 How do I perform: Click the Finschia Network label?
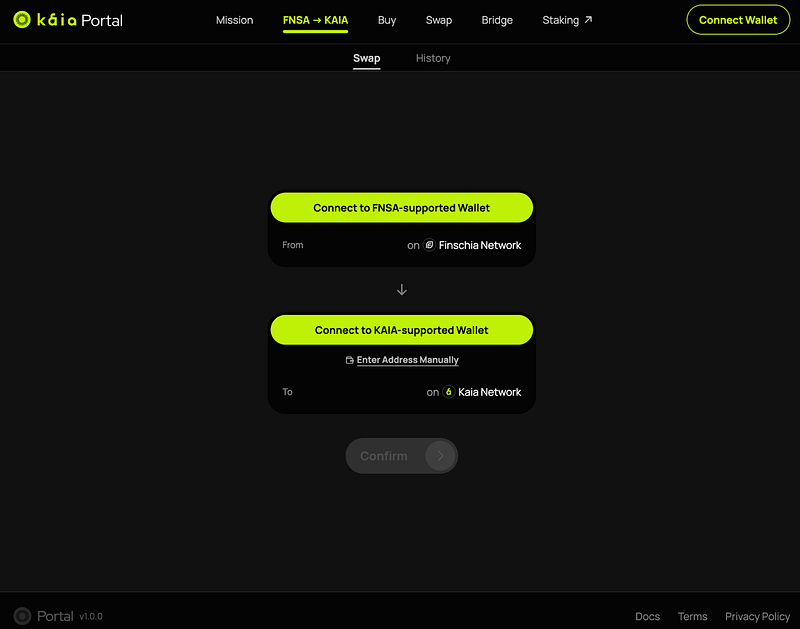point(480,245)
